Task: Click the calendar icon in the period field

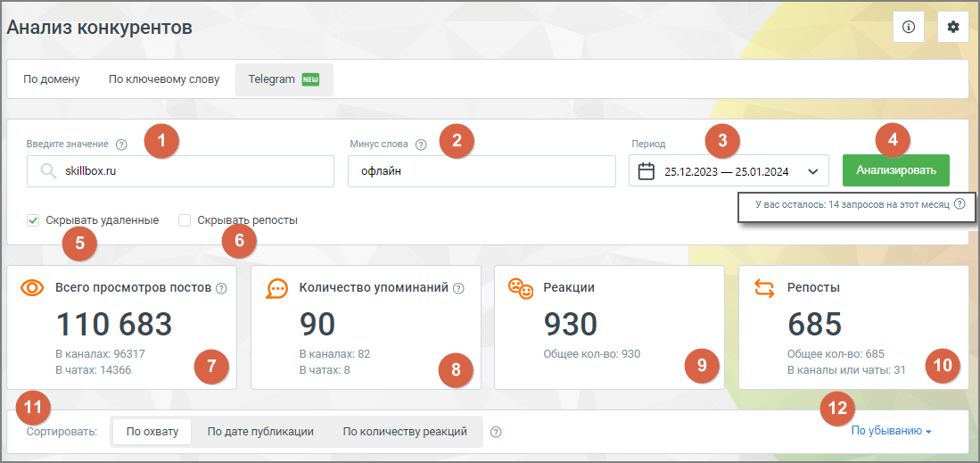Action: [x=646, y=170]
